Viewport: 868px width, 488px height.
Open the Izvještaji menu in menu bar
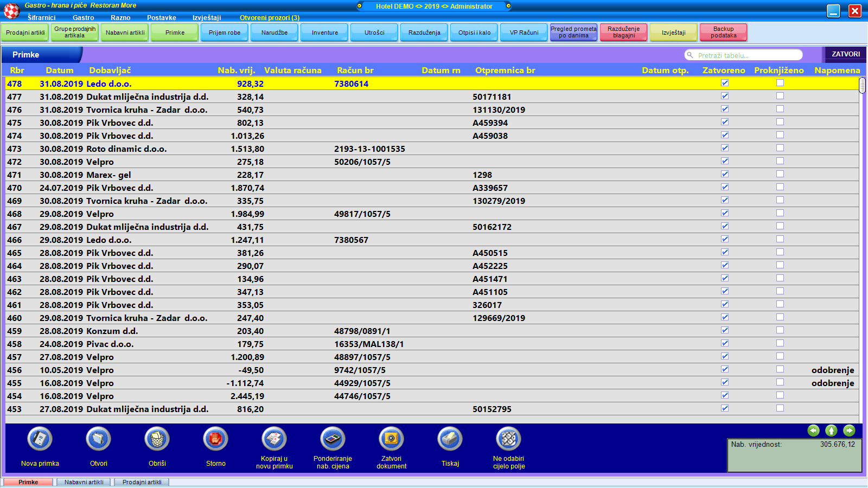[207, 18]
